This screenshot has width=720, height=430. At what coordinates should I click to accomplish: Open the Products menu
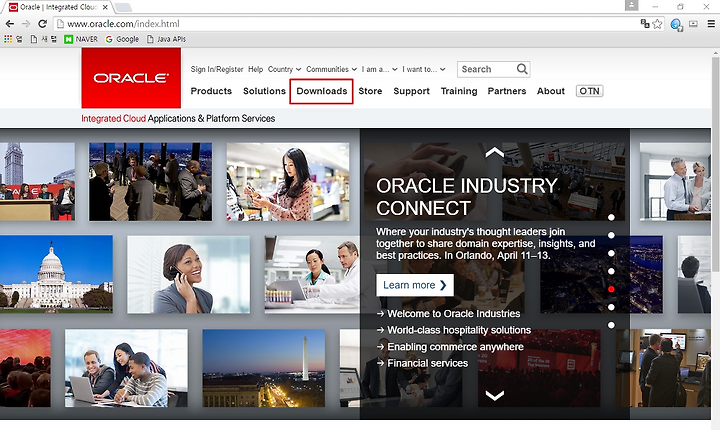pyautogui.click(x=211, y=91)
